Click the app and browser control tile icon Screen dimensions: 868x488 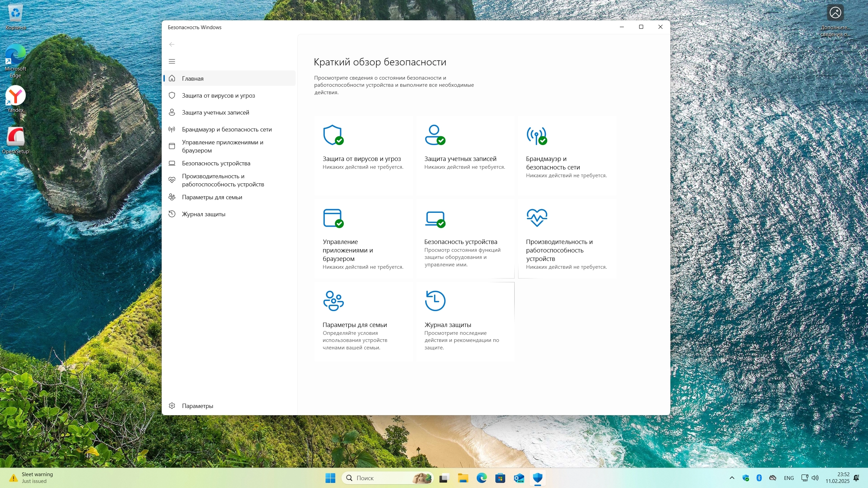(333, 218)
